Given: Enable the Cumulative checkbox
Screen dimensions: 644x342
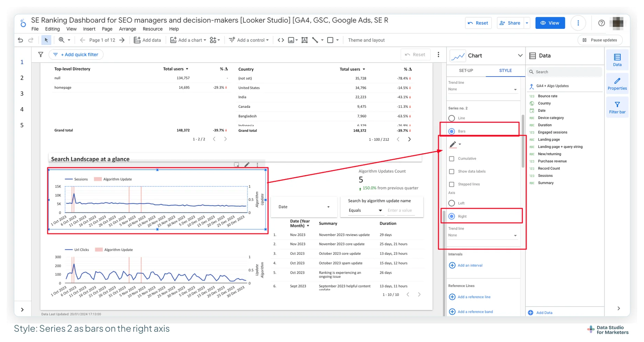Looking at the screenshot, I should (x=452, y=159).
